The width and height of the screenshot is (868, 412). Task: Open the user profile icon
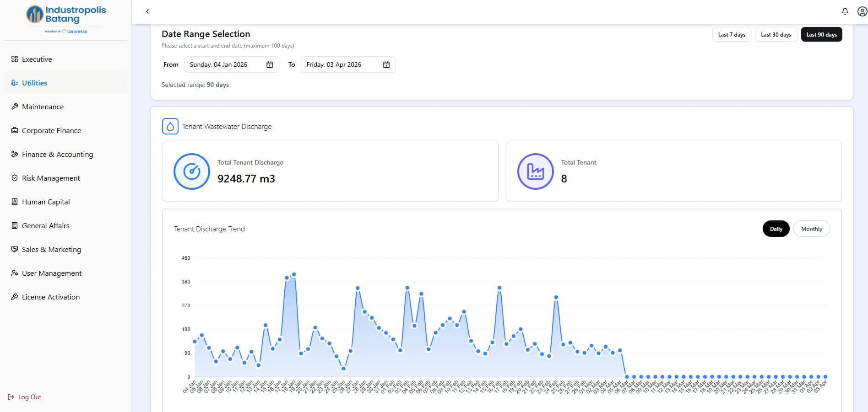(862, 11)
